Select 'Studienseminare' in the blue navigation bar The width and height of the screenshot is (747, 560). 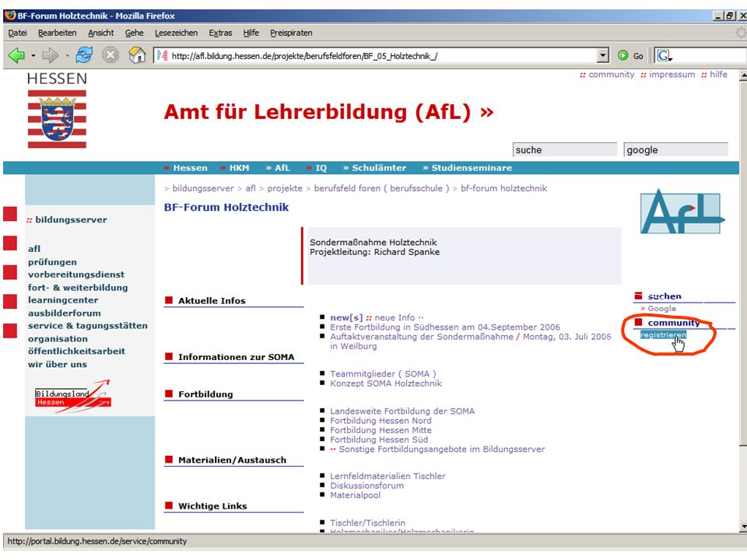click(x=472, y=168)
